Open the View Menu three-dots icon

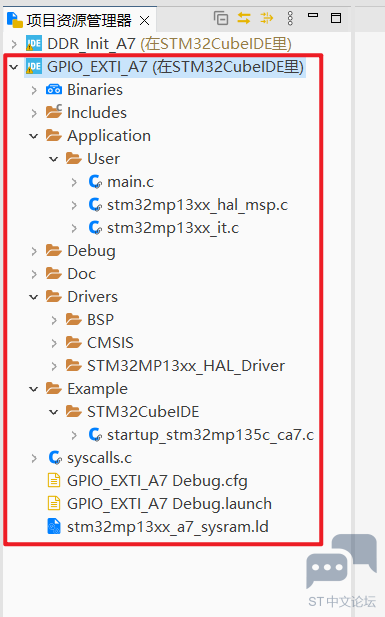click(x=290, y=18)
